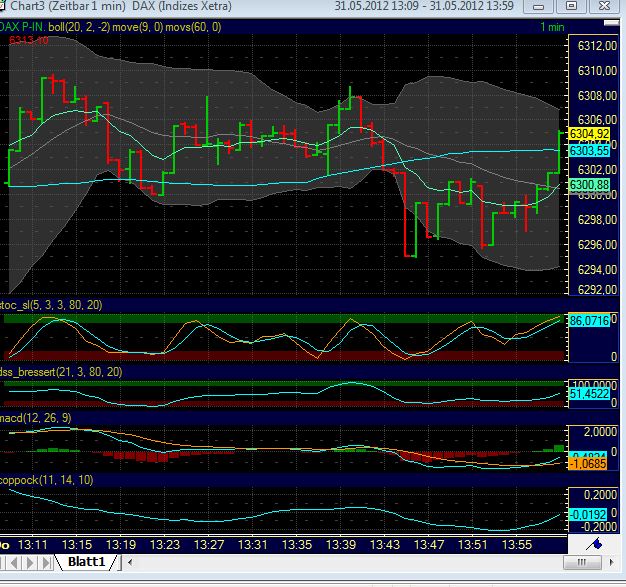This screenshot has width=626, height=587.
Task: Click the boll(20, 2, -2) indicator label
Action: pos(79,27)
